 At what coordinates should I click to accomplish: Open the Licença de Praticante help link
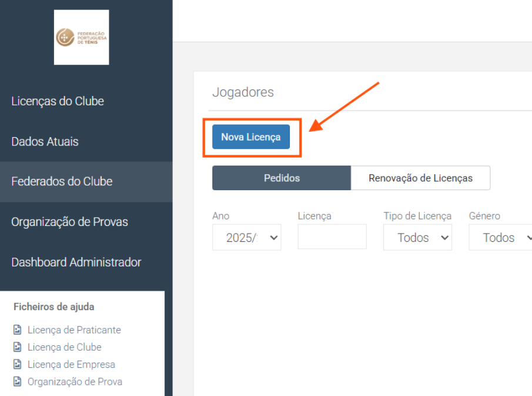74,330
